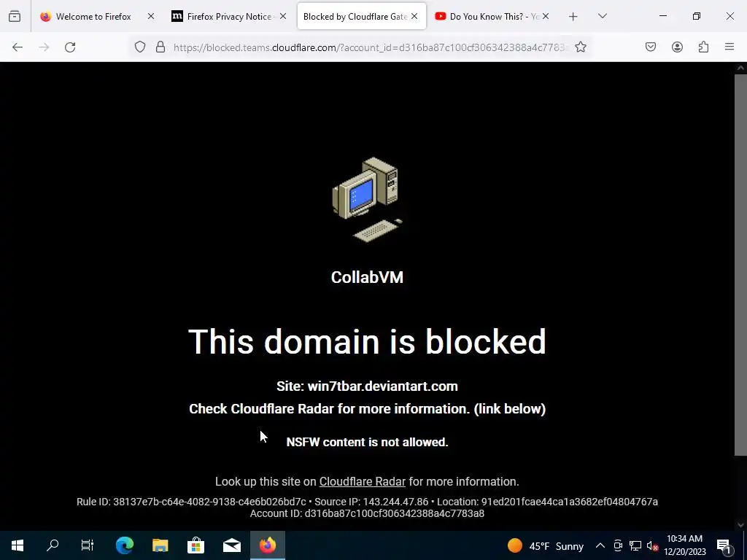This screenshot has height=560, width=747.
Task: Go back to the previous page
Action: [x=18, y=47]
